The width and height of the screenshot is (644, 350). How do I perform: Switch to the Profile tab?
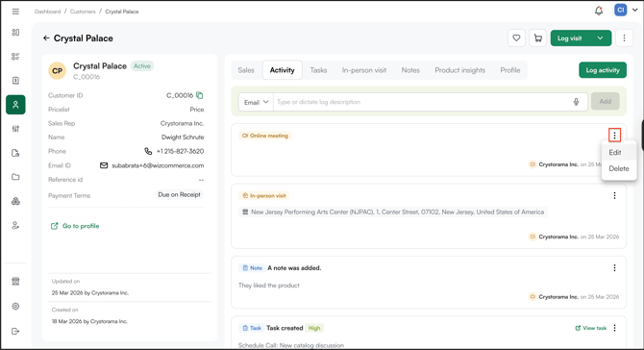pos(510,70)
